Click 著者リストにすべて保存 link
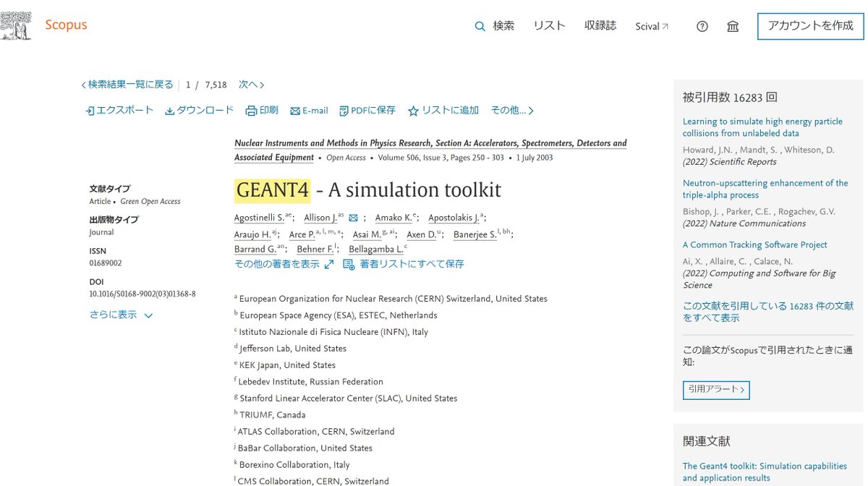 point(412,264)
